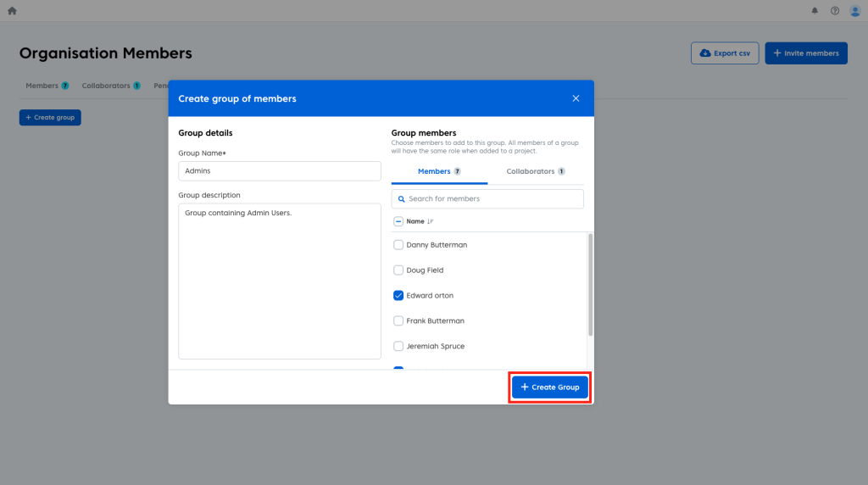
Task: Tick the Jeremiah Spruce checkbox
Action: coord(398,347)
